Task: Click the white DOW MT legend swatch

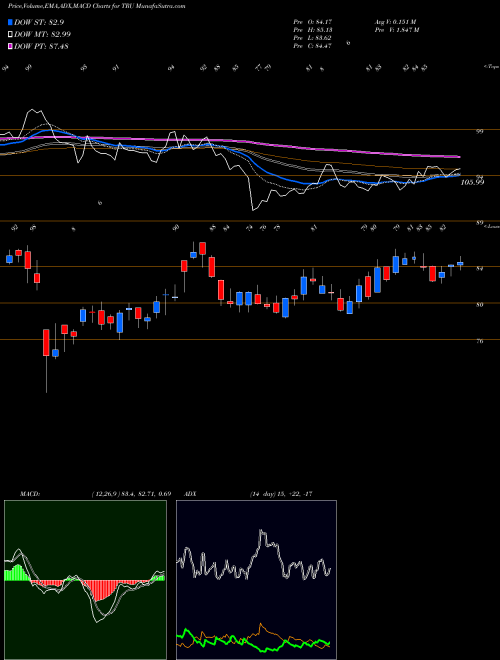Action: [10, 35]
